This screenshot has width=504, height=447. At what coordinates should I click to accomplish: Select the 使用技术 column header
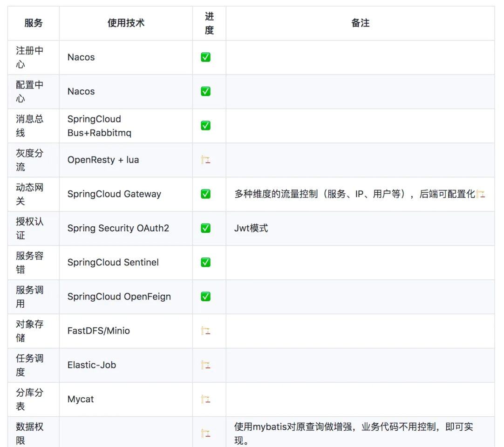[126, 23]
